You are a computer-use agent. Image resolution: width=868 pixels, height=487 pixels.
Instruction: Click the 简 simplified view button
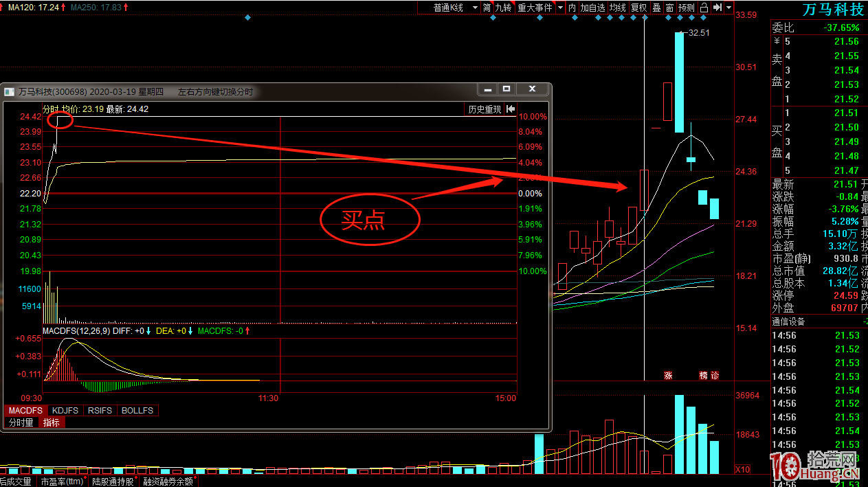[487, 8]
